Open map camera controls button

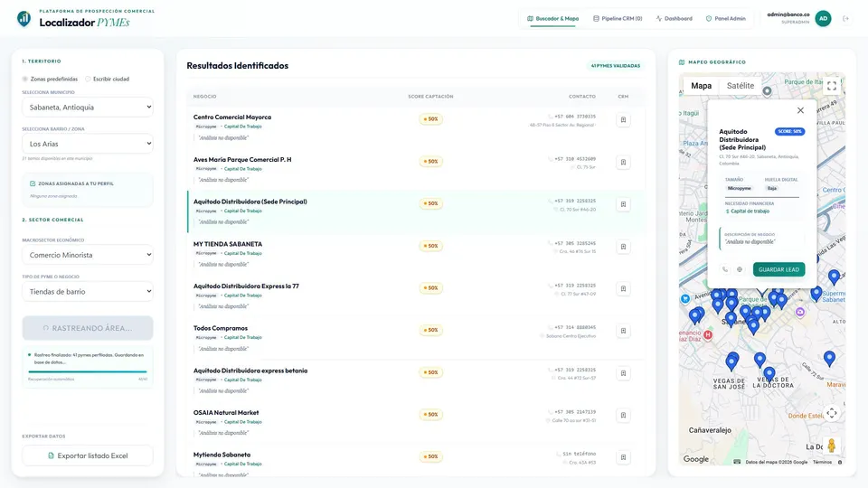(832, 413)
